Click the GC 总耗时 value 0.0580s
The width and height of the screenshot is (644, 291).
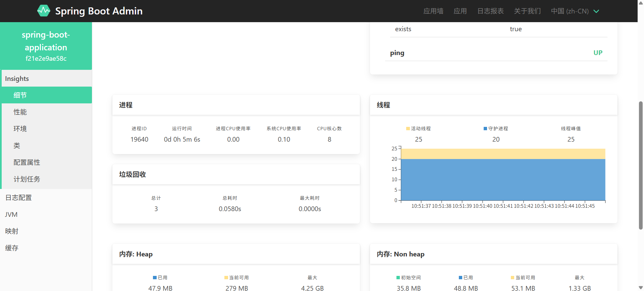[230, 209]
